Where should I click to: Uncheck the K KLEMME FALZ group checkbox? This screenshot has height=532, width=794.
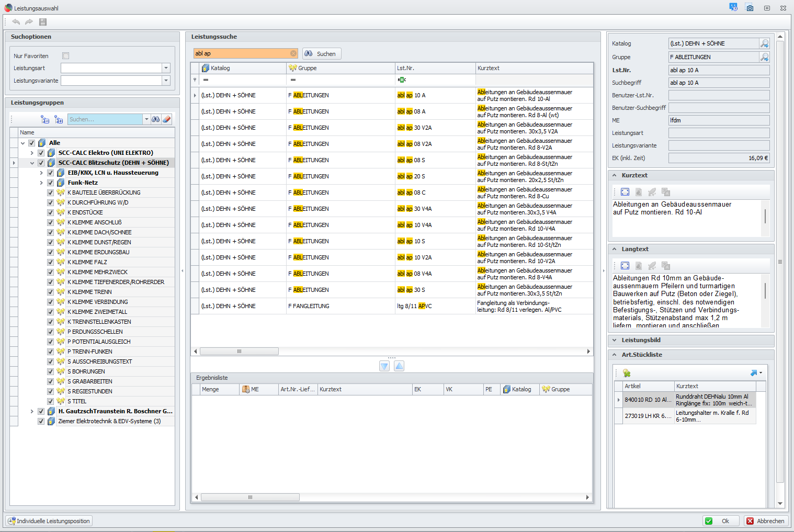click(x=51, y=262)
